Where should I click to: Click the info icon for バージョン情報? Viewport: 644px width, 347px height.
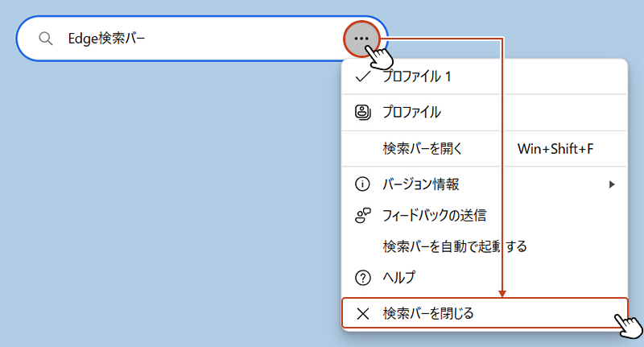pyautogui.click(x=362, y=184)
